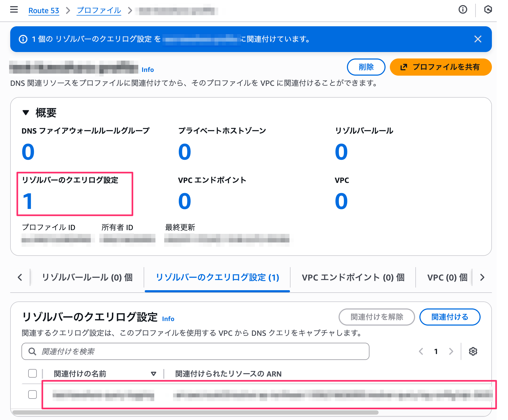
Task: Collapse the 概要 section
Action: pos(26,113)
